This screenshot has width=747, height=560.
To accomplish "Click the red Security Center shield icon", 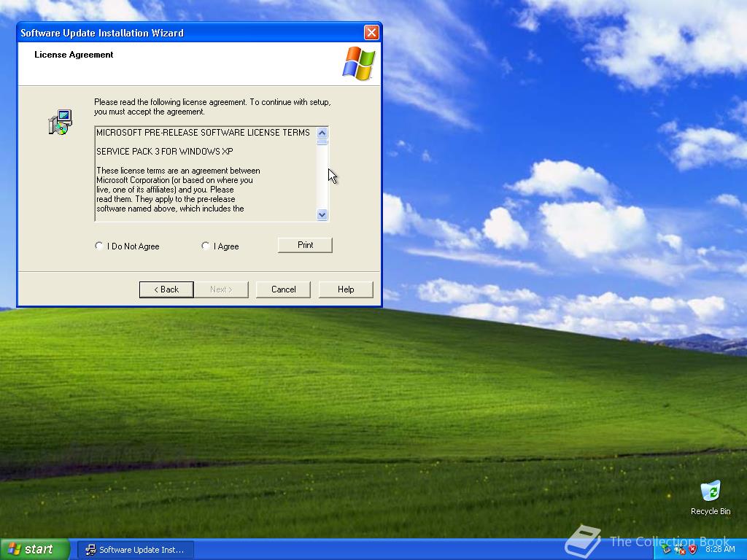I will coord(693,550).
